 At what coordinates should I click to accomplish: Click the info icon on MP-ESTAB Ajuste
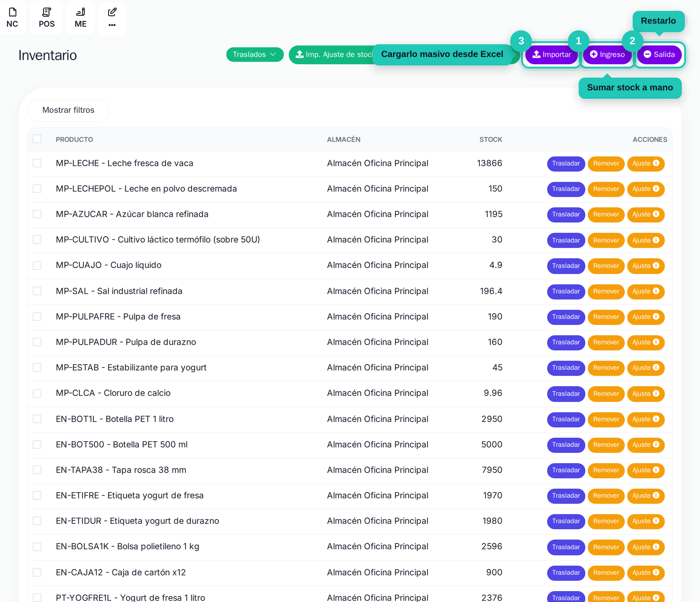pos(656,367)
